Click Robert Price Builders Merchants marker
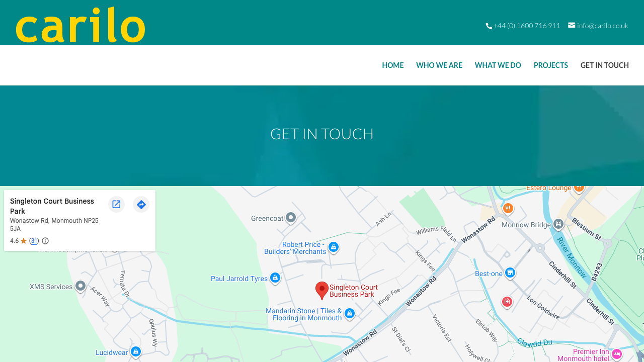The height and width of the screenshot is (362, 644). pyautogui.click(x=333, y=247)
